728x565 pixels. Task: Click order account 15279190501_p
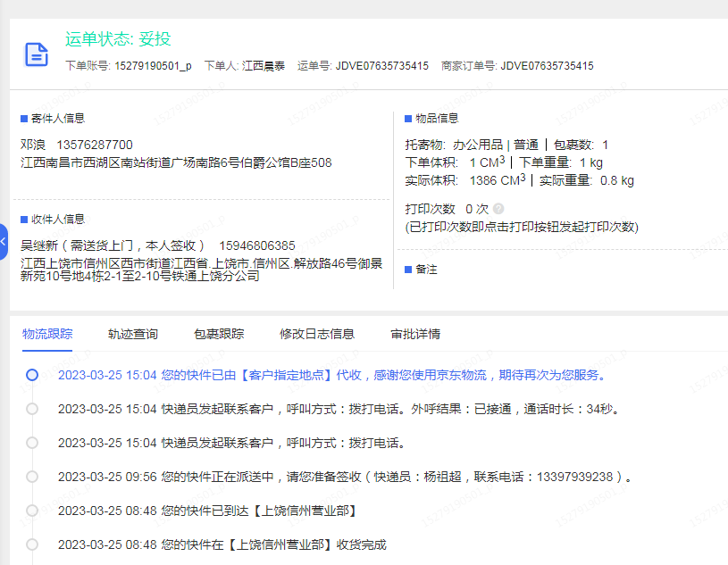(x=153, y=66)
